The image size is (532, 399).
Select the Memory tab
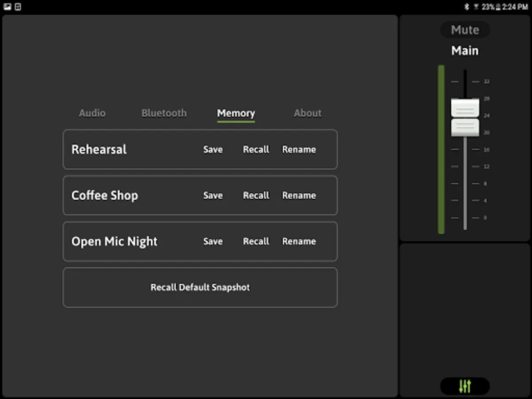tap(236, 113)
